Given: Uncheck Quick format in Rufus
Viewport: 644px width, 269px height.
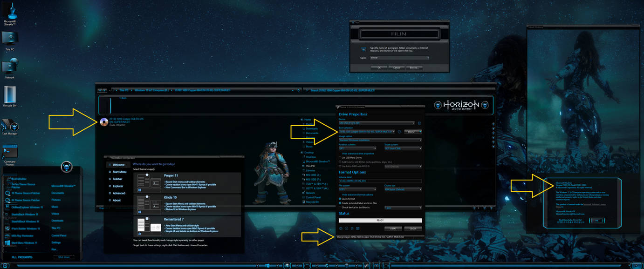Looking at the screenshot, I should [340, 199].
